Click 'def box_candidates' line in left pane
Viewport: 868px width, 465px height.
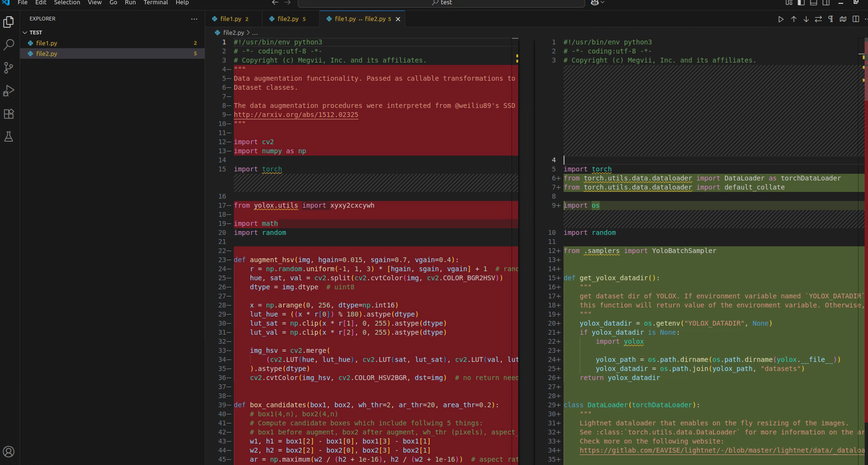tap(366, 405)
